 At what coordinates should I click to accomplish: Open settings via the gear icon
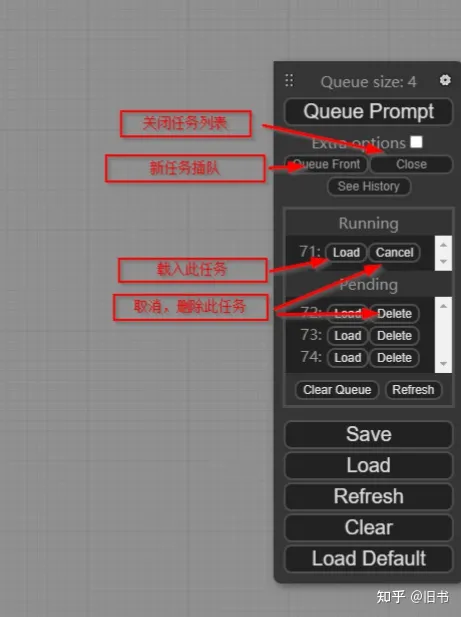coord(445,80)
